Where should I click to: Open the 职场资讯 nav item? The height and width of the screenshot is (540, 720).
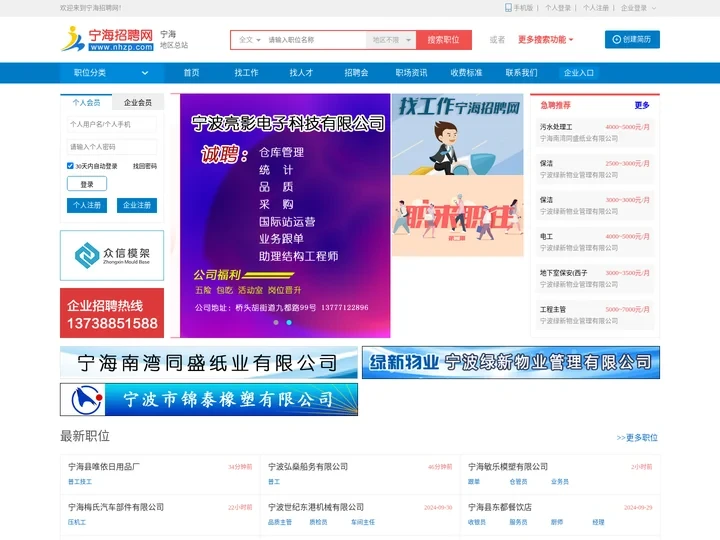click(x=411, y=73)
